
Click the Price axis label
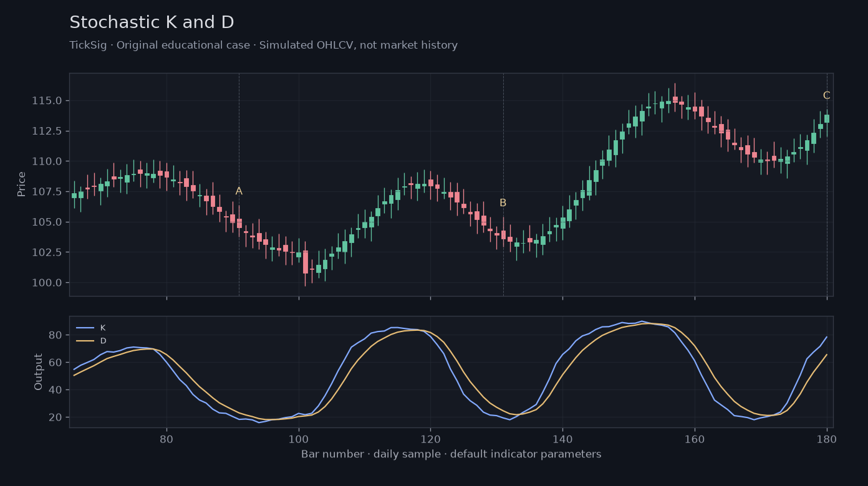point(22,184)
